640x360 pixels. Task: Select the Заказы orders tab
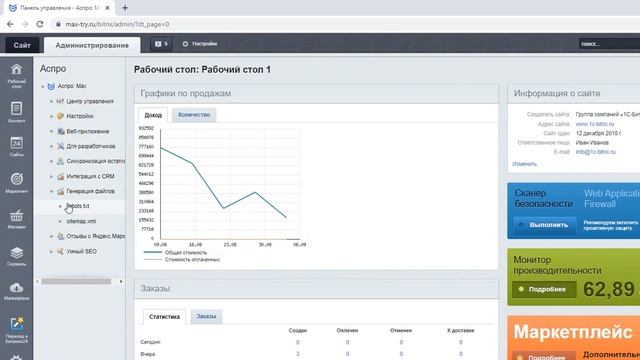click(x=206, y=316)
